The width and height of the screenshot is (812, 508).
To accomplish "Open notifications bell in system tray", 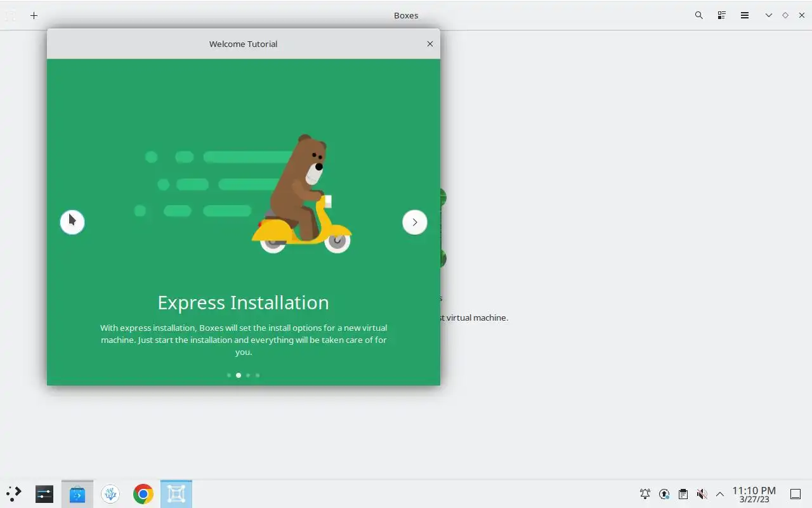I will coord(645,494).
